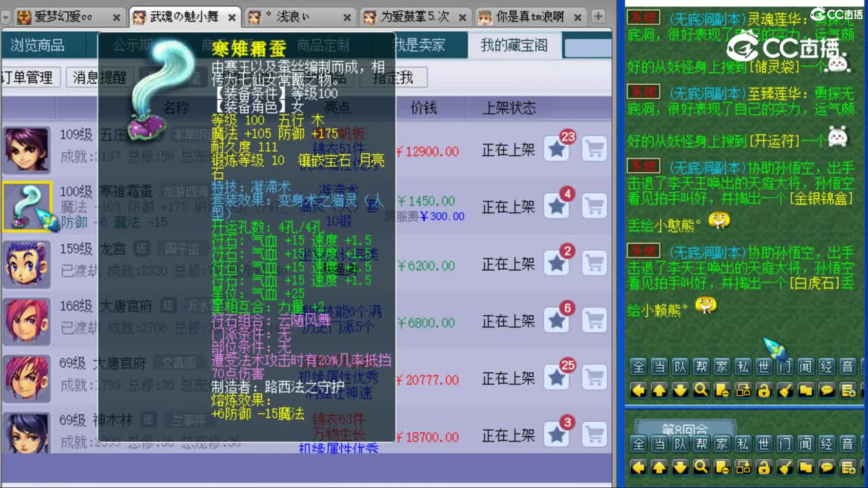This screenshot has height=488, width=868.
Task: Close the 为爱鼓掌5.次 tab
Action: [463, 18]
